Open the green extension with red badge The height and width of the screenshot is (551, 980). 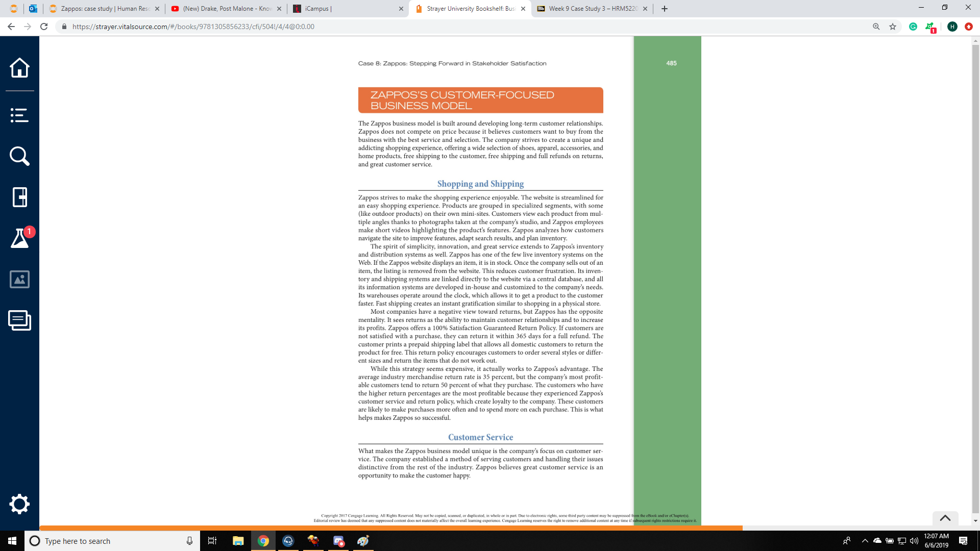point(930,27)
